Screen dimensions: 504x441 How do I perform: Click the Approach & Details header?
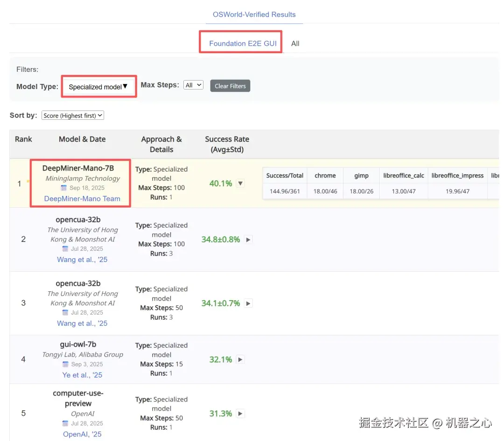coord(161,144)
